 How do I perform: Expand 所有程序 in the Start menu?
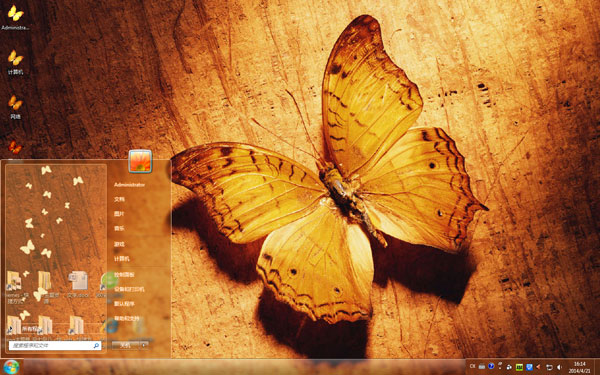click(29, 329)
